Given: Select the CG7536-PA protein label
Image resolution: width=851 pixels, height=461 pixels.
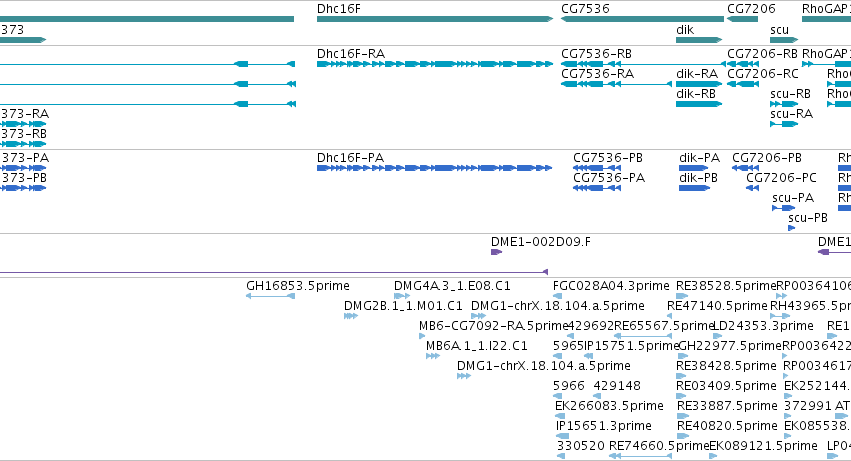Looking at the screenshot, I should [x=609, y=178].
